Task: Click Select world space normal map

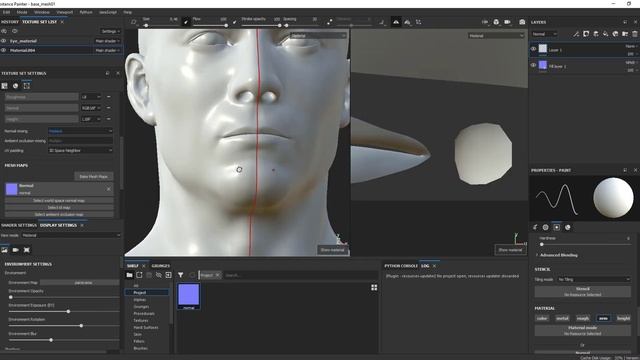Action: [x=59, y=201]
